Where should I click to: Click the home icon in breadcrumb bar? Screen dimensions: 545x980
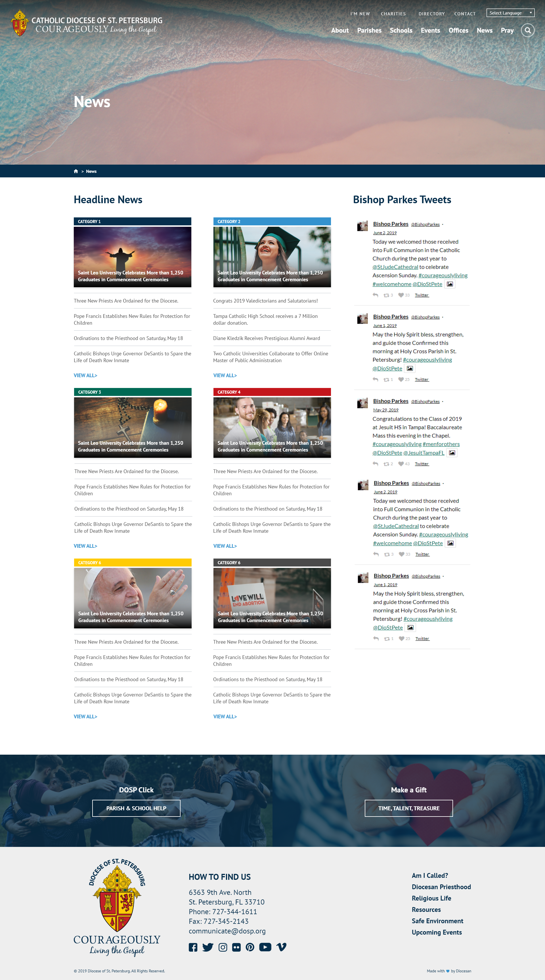click(x=76, y=171)
